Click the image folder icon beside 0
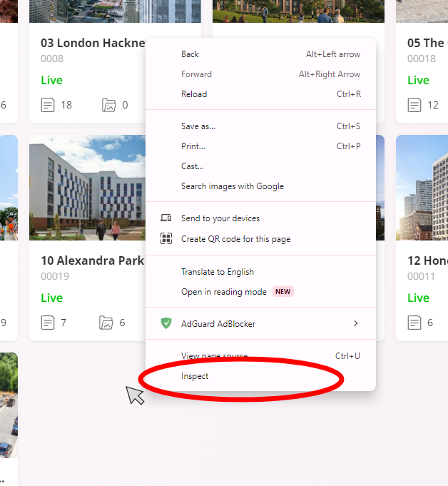Viewport: 448px width, 486px height. [108, 105]
